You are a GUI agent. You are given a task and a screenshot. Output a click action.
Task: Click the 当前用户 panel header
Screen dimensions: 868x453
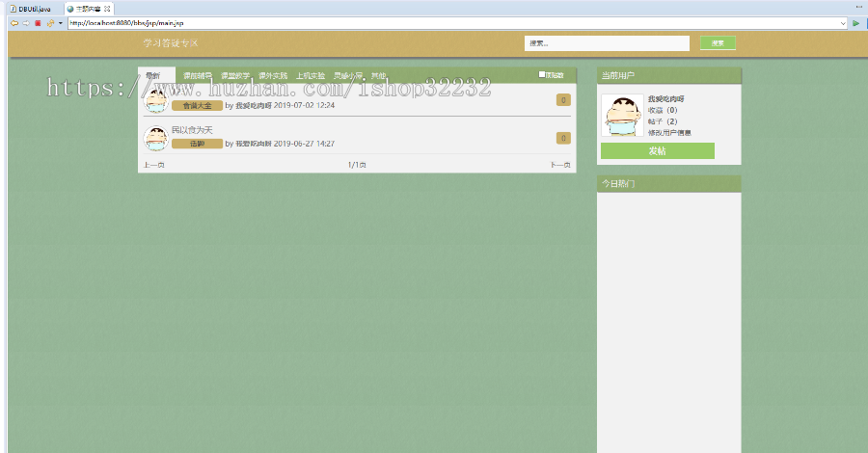[x=668, y=76]
